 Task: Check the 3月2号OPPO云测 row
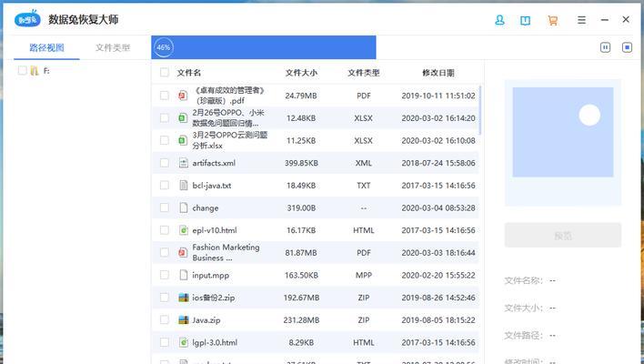click(165, 140)
